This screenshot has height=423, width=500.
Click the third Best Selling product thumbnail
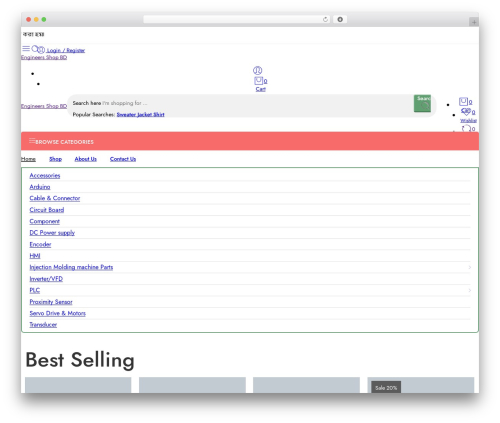[x=306, y=385]
